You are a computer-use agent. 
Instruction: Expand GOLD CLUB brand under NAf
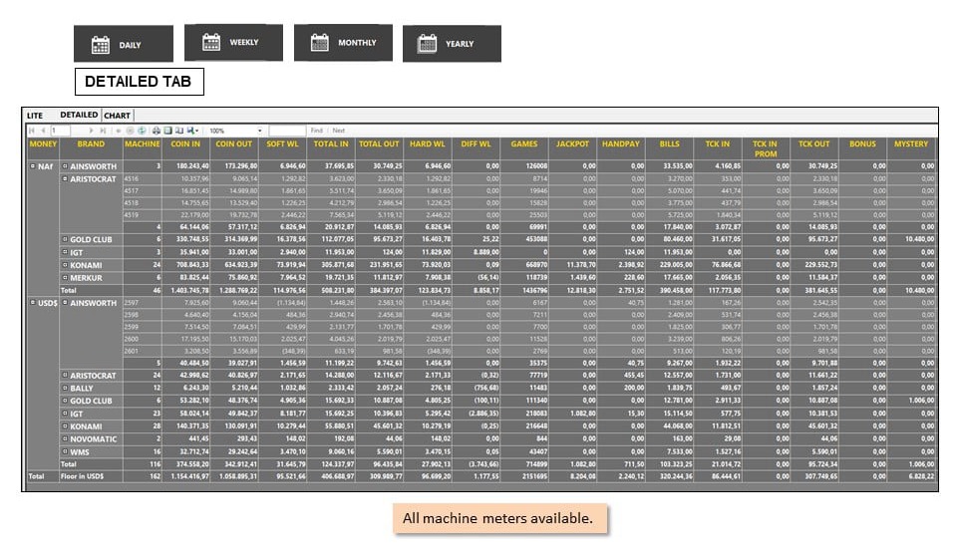(65, 239)
